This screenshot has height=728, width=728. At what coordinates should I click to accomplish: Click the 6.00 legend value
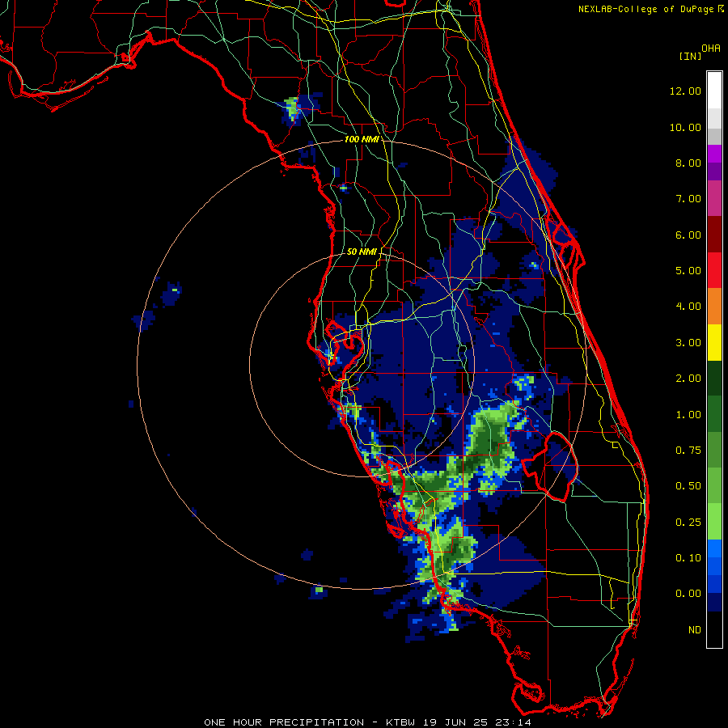[688, 235]
